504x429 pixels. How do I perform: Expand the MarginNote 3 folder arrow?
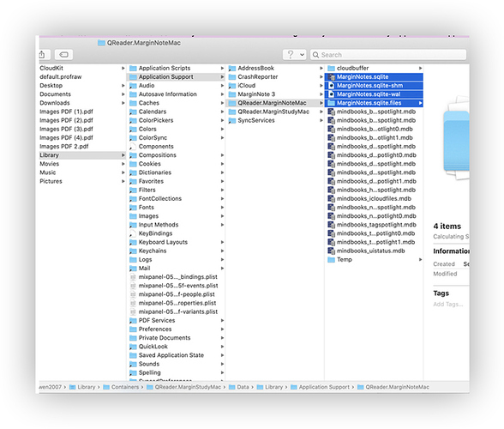pos(321,94)
